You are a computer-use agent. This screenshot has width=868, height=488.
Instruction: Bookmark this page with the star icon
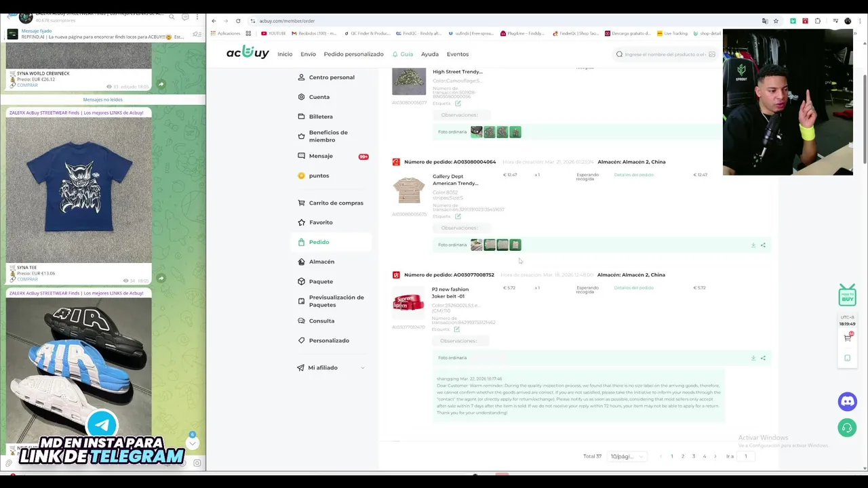tap(776, 21)
